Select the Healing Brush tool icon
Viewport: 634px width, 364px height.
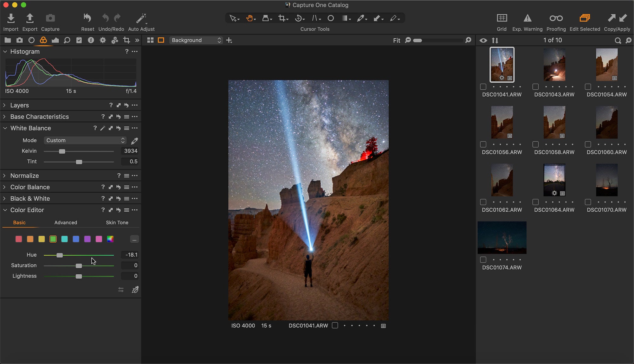tap(377, 18)
